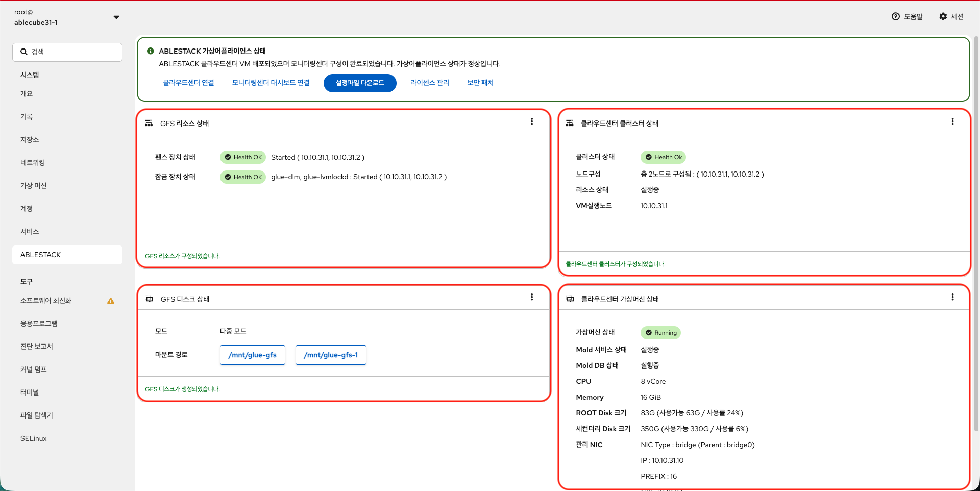Click the 도움말 help label
980x491 pixels.
(x=913, y=17)
